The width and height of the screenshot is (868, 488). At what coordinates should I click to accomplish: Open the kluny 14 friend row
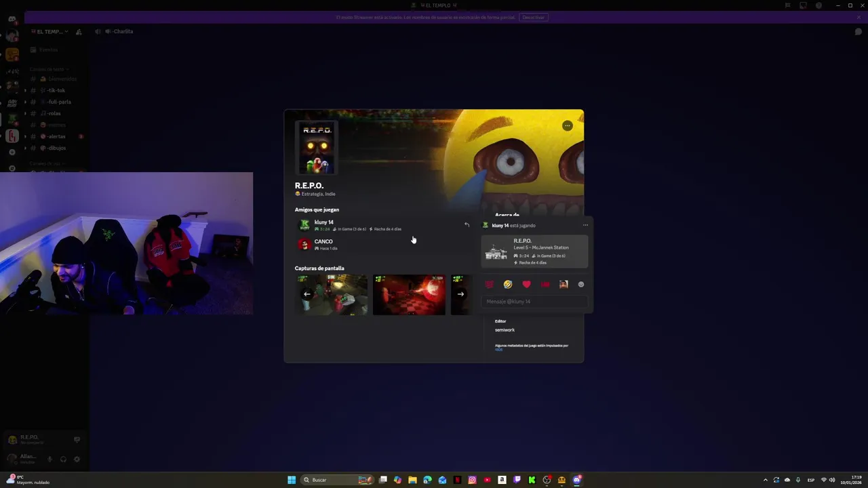pyautogui.click(x=384, y=225)
